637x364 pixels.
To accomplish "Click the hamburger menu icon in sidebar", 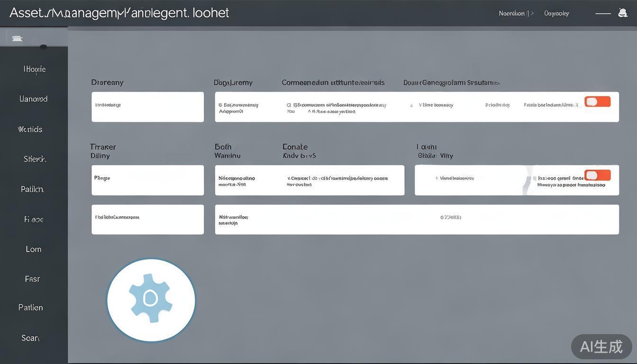I will click(17, 38).
